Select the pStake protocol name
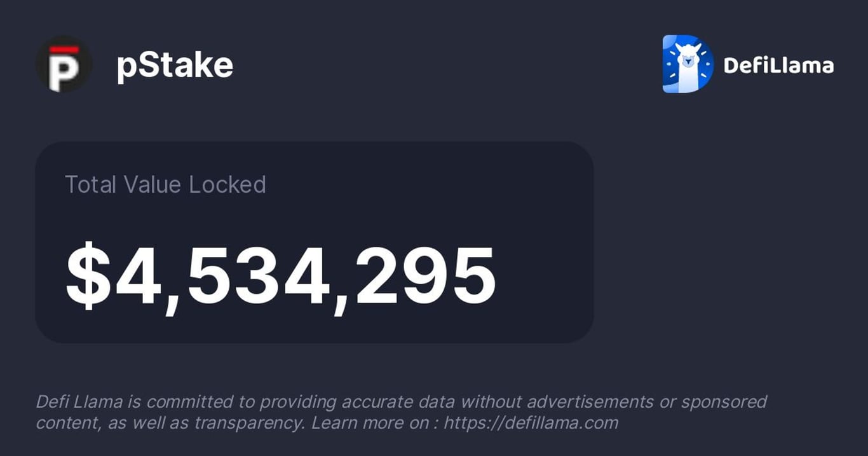This screenshot has height=456, width=868. [175, 66]
